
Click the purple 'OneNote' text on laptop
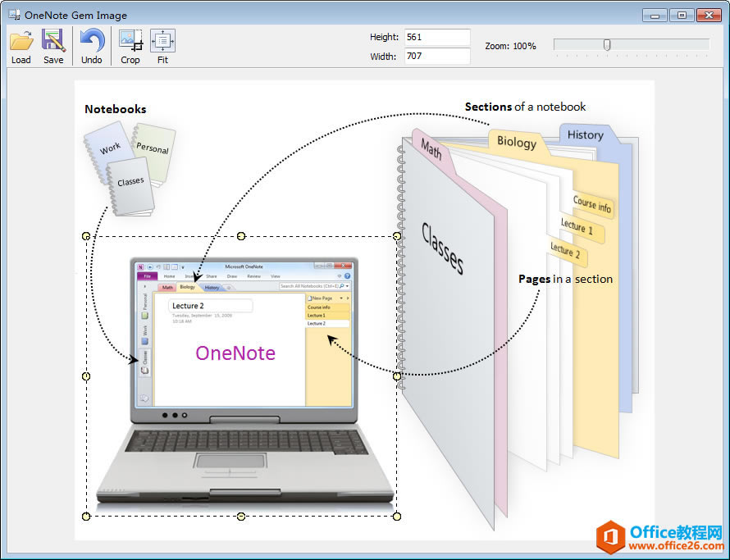tap(235, 353)
